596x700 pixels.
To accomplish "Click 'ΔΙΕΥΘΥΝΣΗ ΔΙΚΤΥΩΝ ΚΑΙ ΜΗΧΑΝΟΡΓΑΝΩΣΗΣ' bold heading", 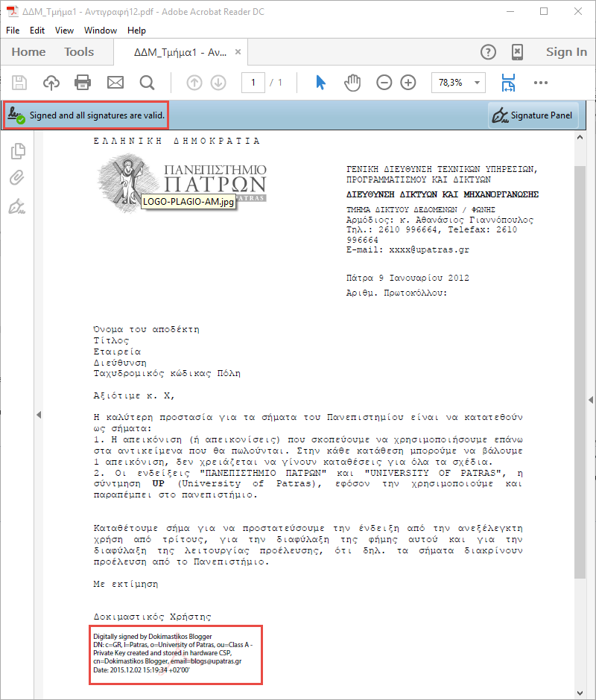I will [x=443, y=194].
